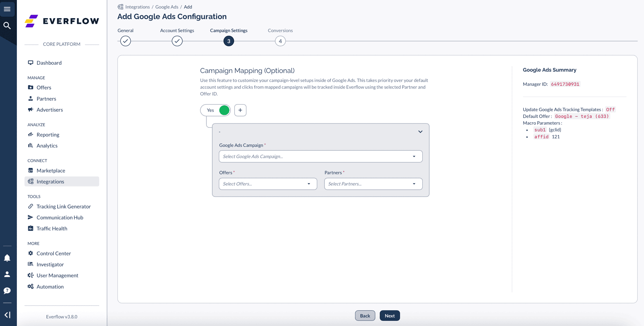This screenshot has width=644, height=326.
Task: Click the breadcrumb integrations icon
Action: (120, 7)
